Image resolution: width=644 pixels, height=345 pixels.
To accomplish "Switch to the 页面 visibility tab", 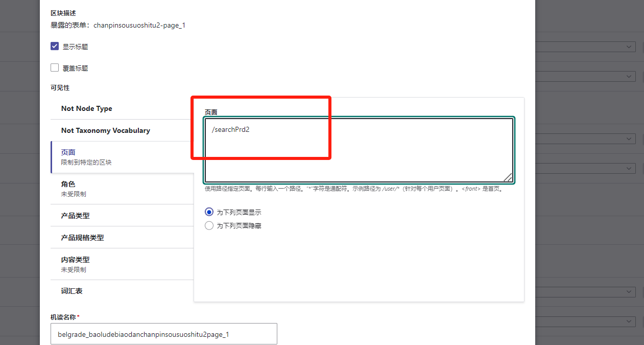I will coord(122,157).
